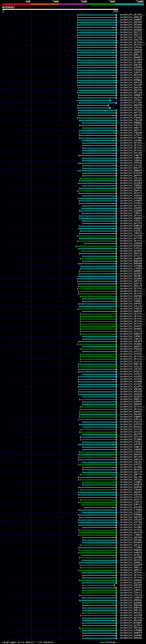Click the query end position 398
146x644 pixels.
point(115,11)
